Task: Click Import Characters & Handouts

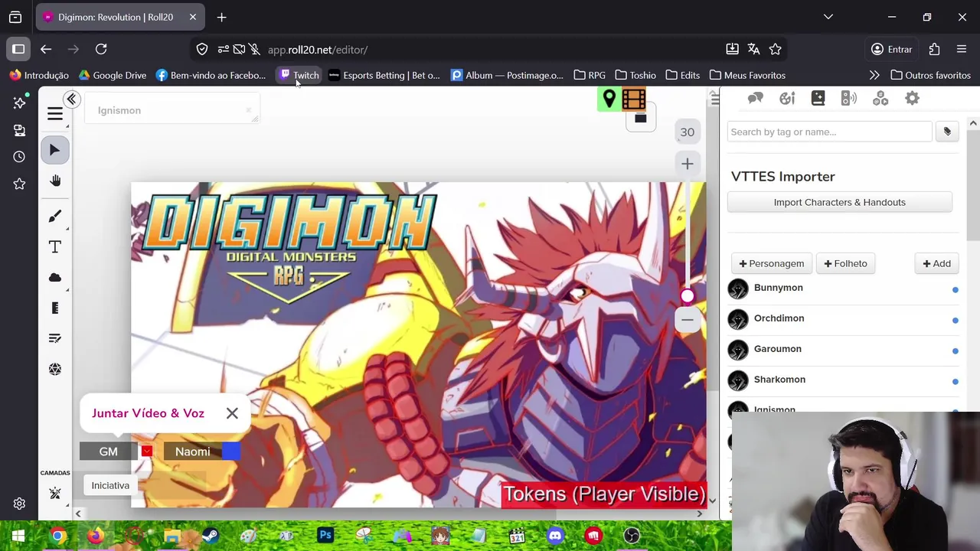Action: [x=839, y=202]
